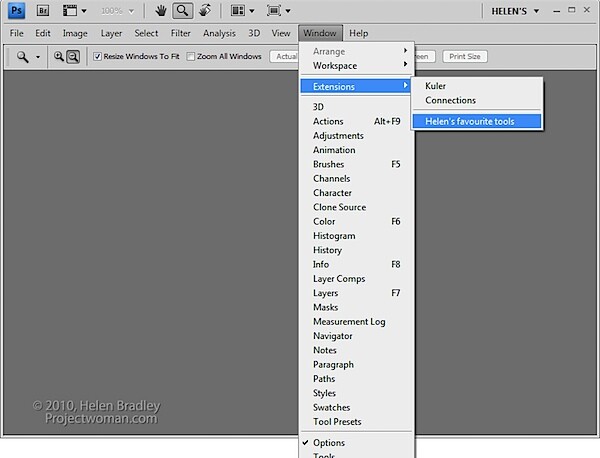Select the Hand tool icon

tap(161, 11)
